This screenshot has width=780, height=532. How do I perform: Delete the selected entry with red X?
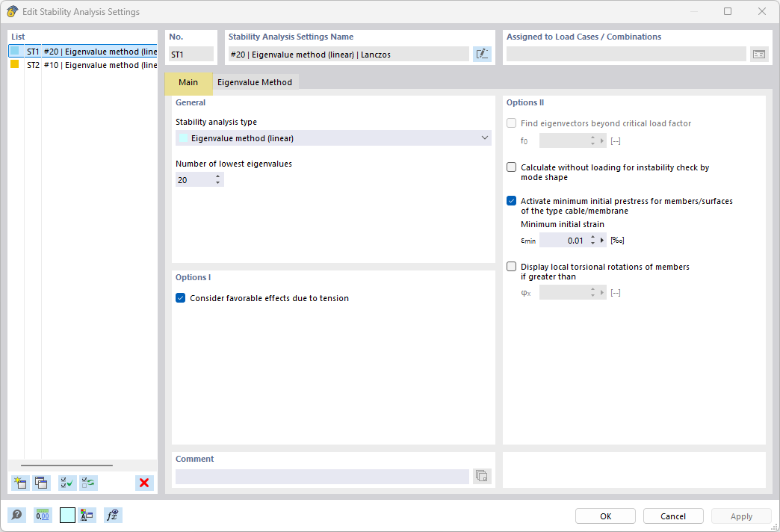click(144, 483)
